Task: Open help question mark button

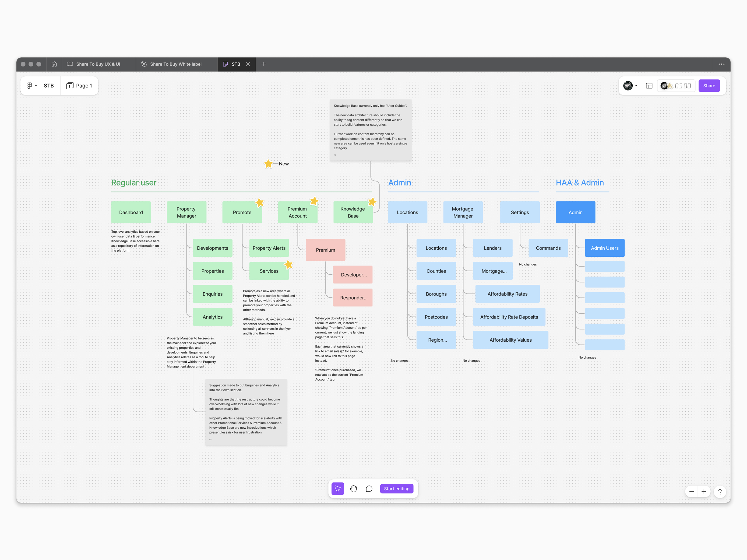Action: click(720, 491)
